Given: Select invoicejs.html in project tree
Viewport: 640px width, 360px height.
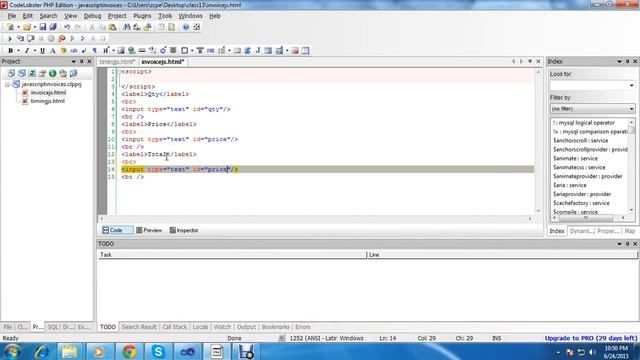Looking at the screenshot, I should (48, 93).
